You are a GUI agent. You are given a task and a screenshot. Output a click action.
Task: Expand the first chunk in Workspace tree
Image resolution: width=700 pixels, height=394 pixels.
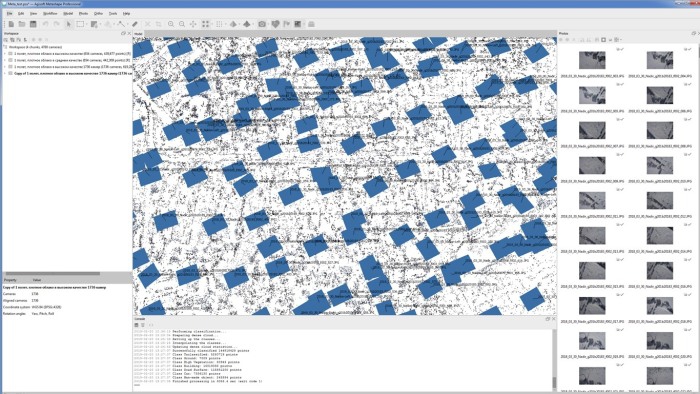[x=5, y=54]
